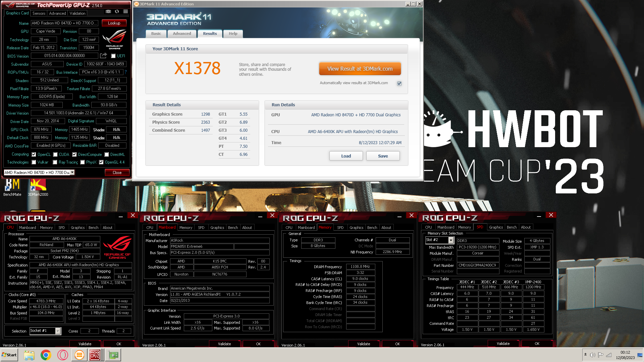Toggle the Vulkan checkbox

(x=34, y=162)
